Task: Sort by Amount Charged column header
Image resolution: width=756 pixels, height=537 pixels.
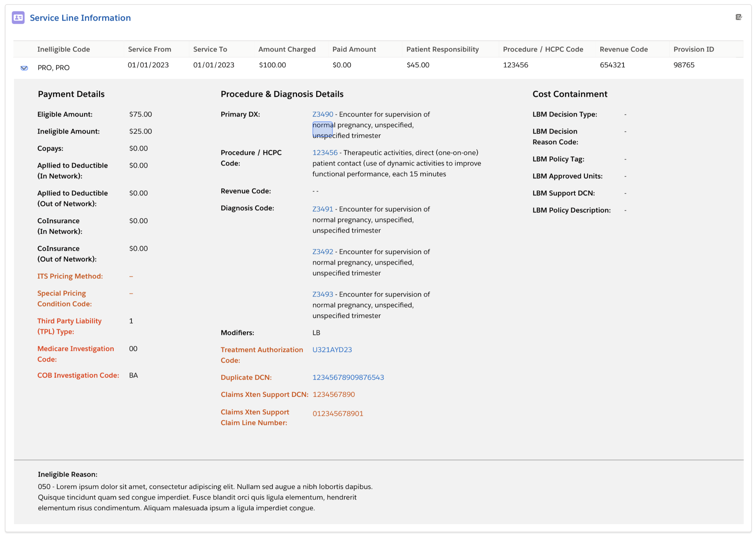Action: pos(287,49)
